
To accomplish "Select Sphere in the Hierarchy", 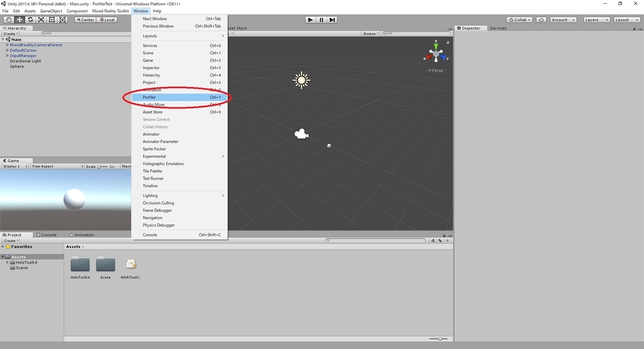I will click(x=17, y=67).
